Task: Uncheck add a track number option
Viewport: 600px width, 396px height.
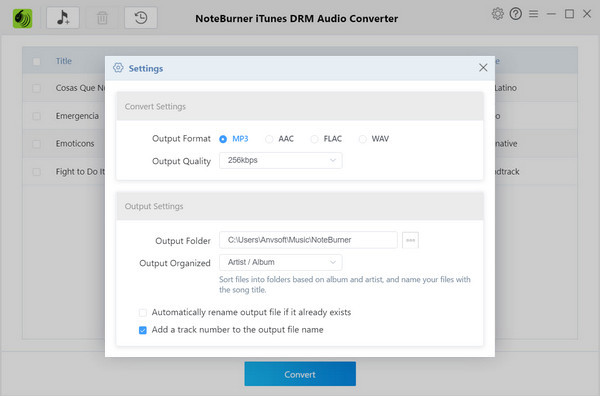Action: 143,330
